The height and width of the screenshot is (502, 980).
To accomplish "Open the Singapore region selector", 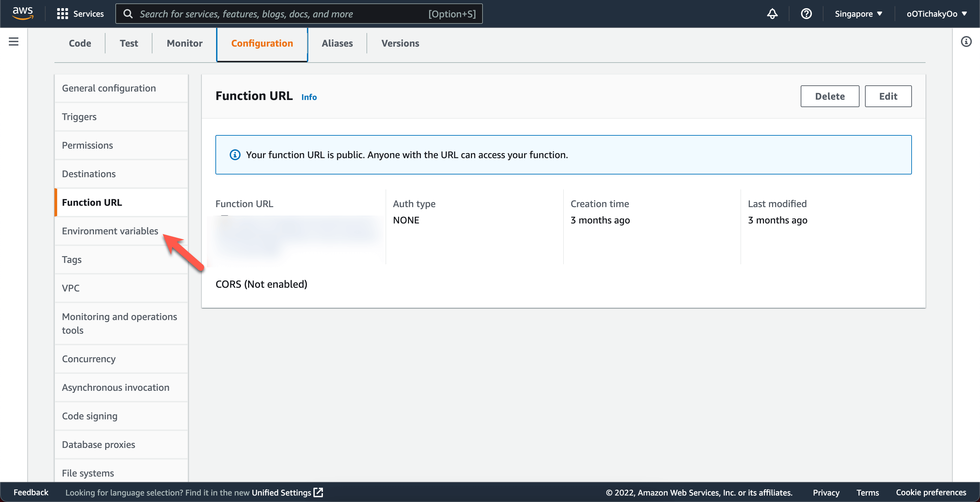I will 858,14.
